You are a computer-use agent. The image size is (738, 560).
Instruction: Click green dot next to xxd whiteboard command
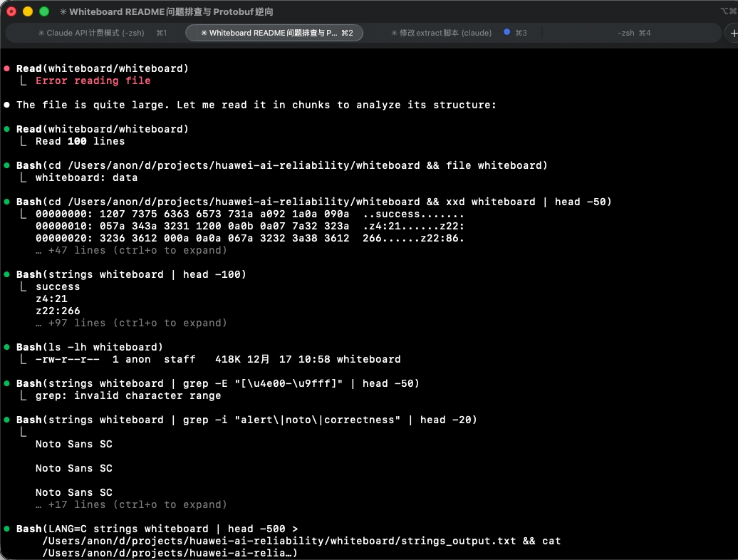click(6, 202)
